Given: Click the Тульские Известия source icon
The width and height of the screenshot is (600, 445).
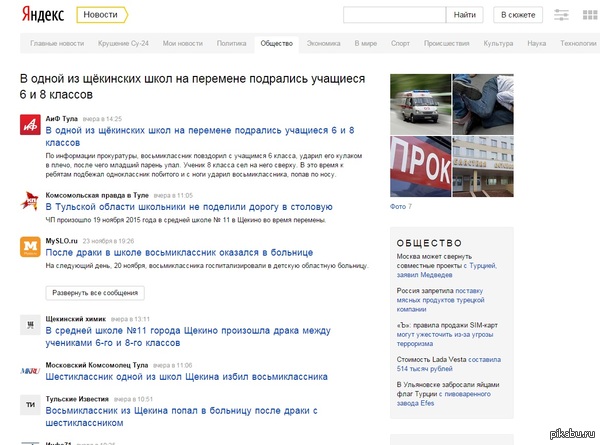Looking at the screenshot, I should [29, 403].
